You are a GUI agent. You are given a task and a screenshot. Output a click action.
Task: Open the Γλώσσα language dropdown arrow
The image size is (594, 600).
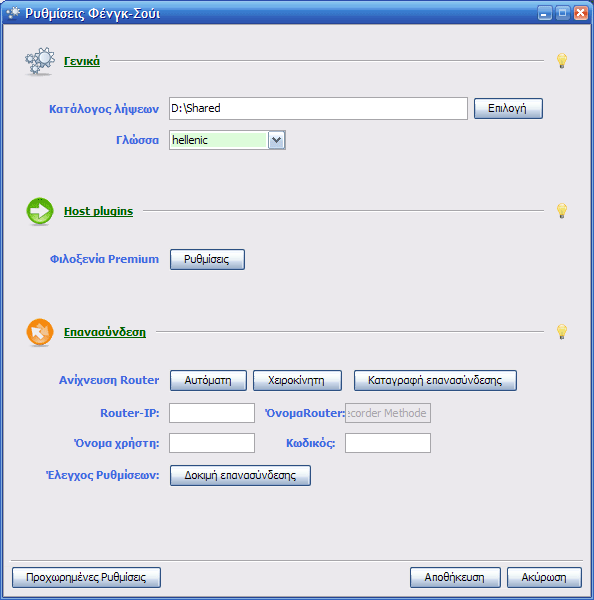[x=276, y=140]
